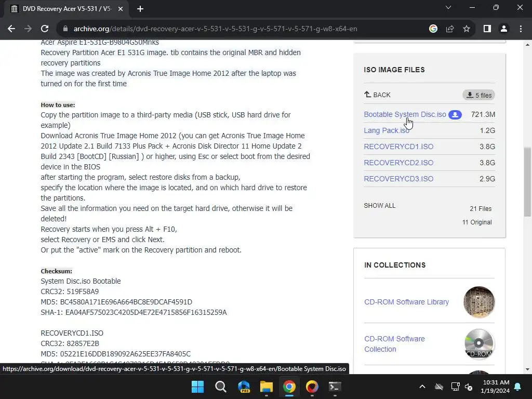Viewport: 532px width, 399px height.
Task: Open the Edge PRE taskbar icon
Action: (x=244, y=387)
